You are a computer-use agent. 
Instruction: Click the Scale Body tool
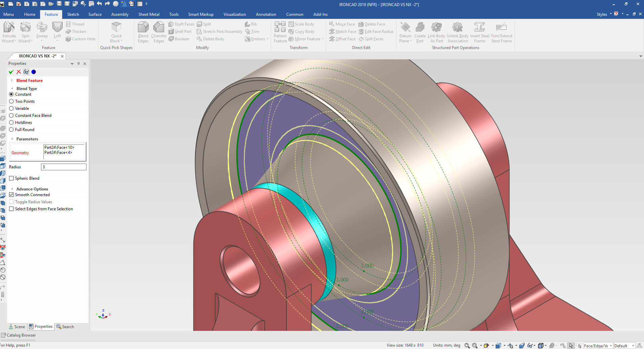[301, 24]
